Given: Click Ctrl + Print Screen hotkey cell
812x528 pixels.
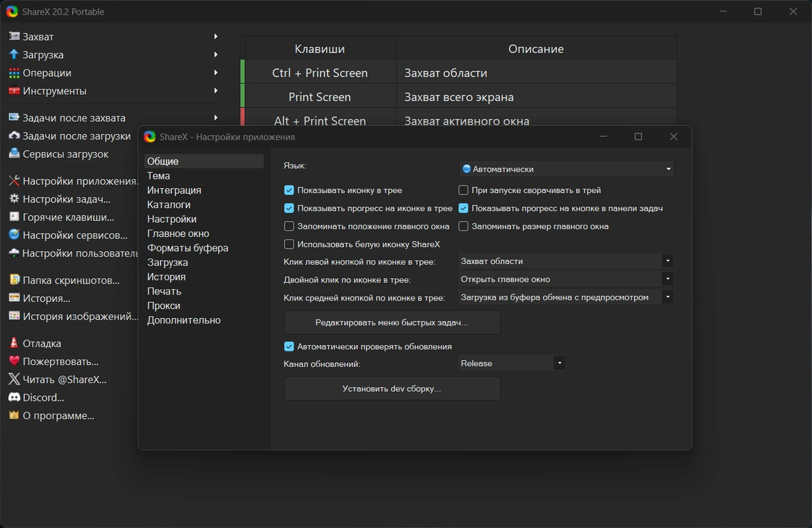Looking at the screenshot, I should (x=320, y=72).
